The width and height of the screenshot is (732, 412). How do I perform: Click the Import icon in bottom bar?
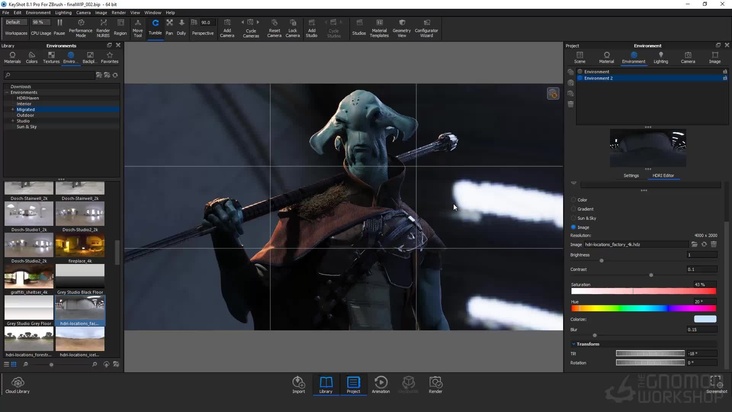(298, 384)
